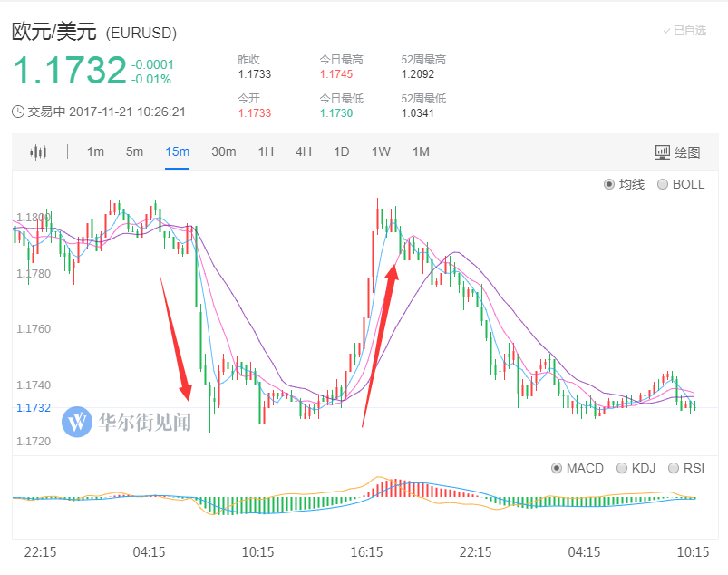Switch to the 4H timeframe
Image resolution: width=728 pixels, height=575 pixels.
(x=303, y=151)
